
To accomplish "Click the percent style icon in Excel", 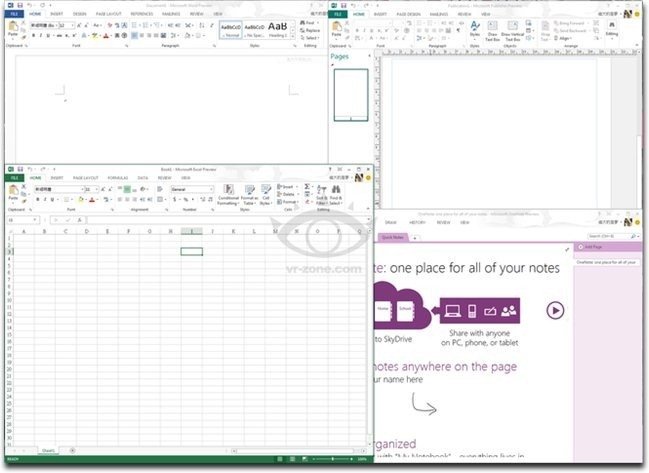I will point(186,199).
